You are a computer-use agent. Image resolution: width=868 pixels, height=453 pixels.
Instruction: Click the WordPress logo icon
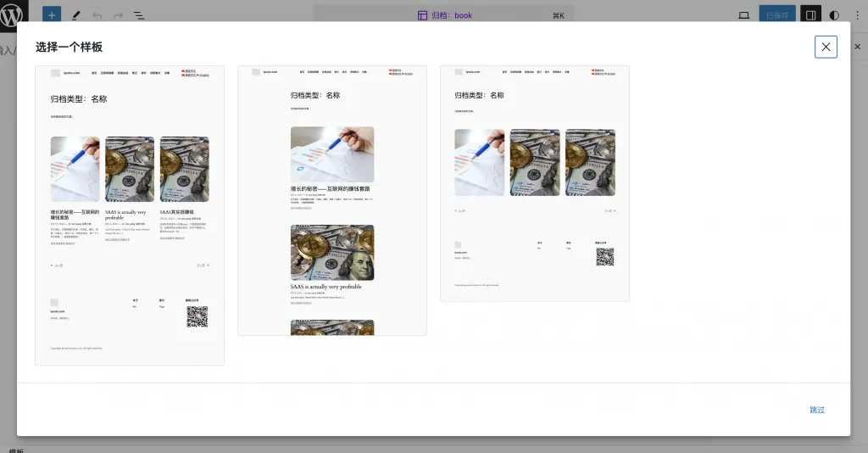click(x=14, y=14)
